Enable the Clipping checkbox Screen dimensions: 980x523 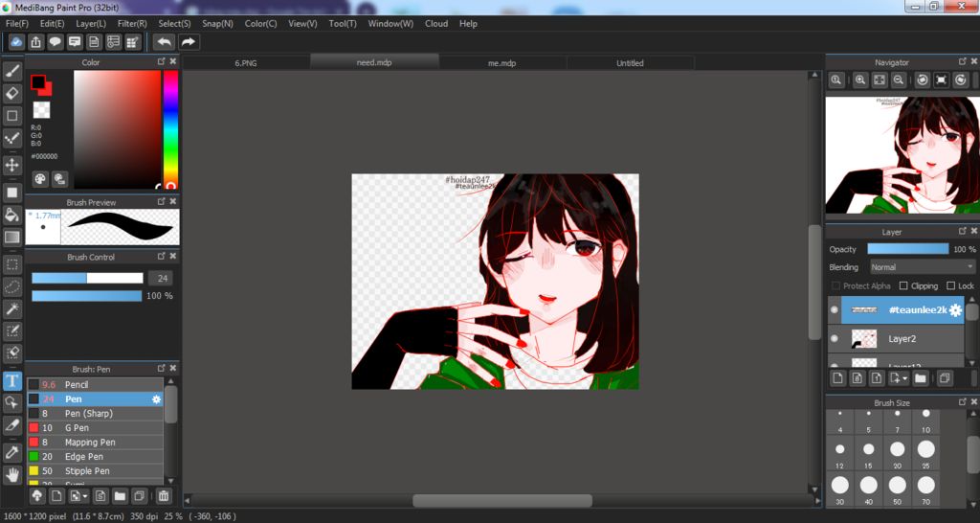tap(903, 285)
